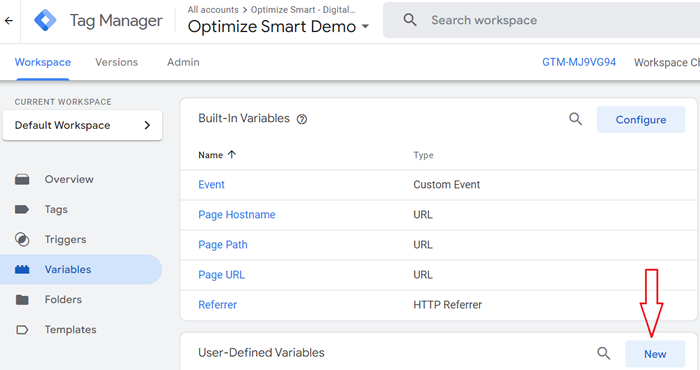Open the Page Hostname variable
This screenshot has height=370, width=700.
tap(237, 215)
